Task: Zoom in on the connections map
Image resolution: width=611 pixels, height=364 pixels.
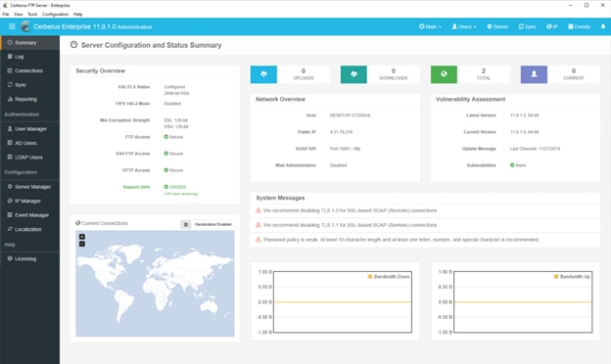Action: (x=82, y=237)
